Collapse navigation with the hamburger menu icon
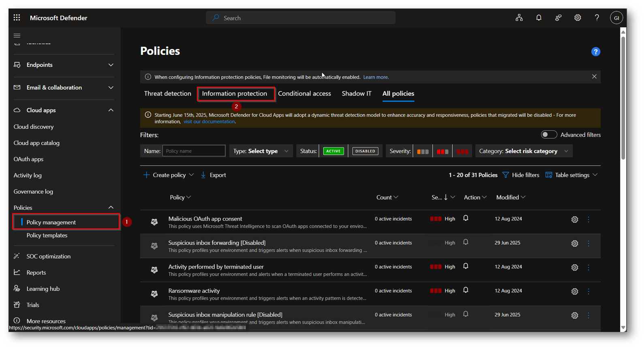 (17, 36)
